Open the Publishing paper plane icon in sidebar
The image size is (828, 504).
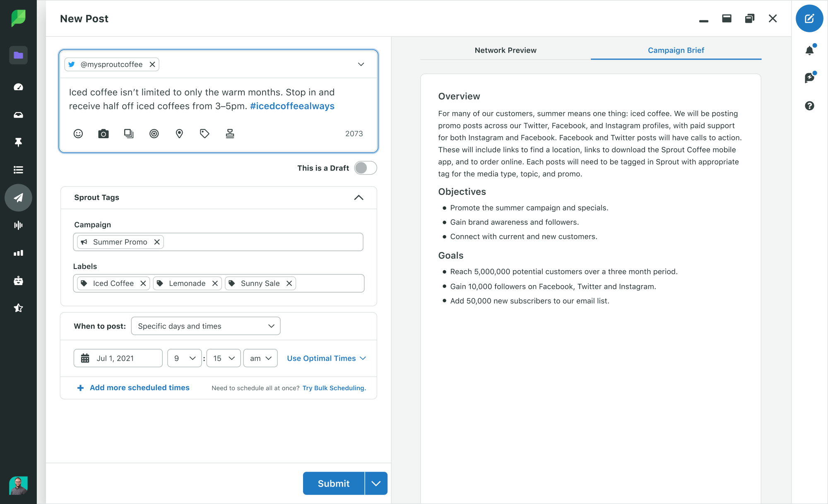click(18, 198)
